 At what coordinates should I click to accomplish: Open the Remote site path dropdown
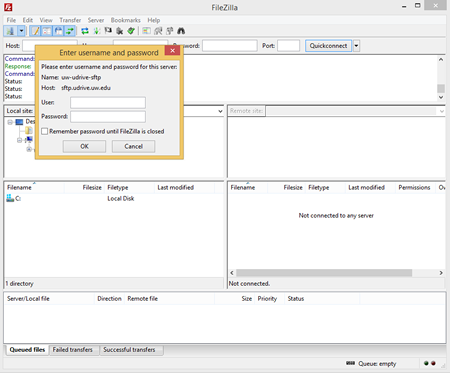442,111
